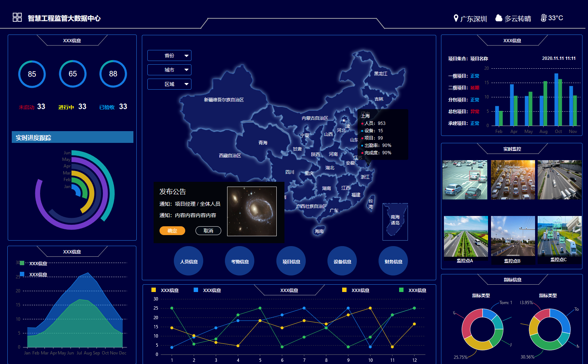This screenshot has height=364, width=588.
Task: Click the 未启动 status label
Action: coord(26,107)
